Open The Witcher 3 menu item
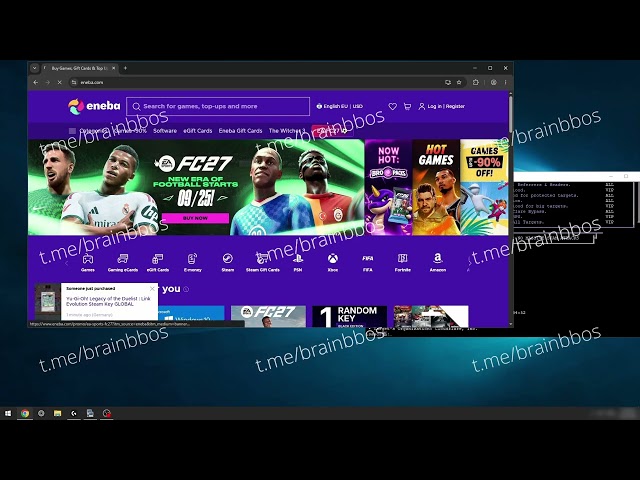Screen dimensions: 640x480 287,131
